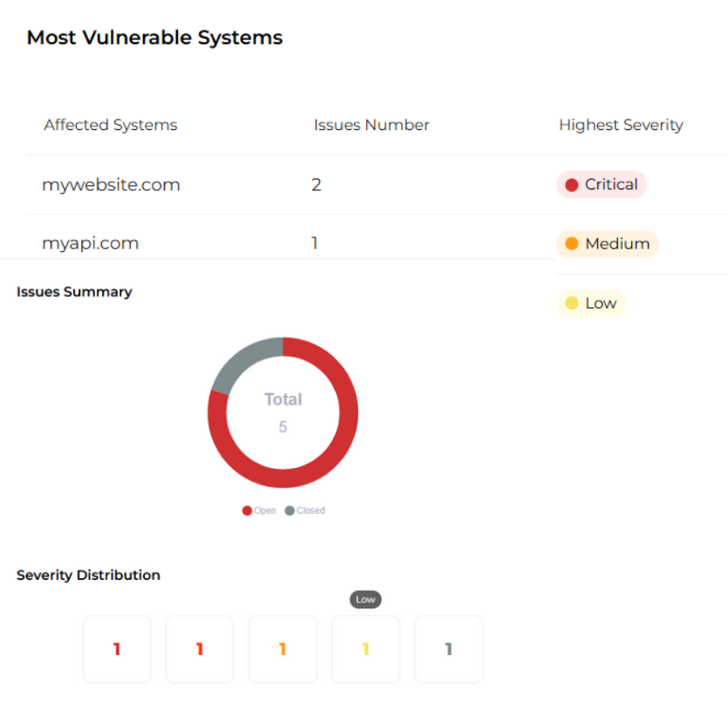Click the Low tooltip label
This screenshot has width=728, height=710.
(x=365, y=600)
